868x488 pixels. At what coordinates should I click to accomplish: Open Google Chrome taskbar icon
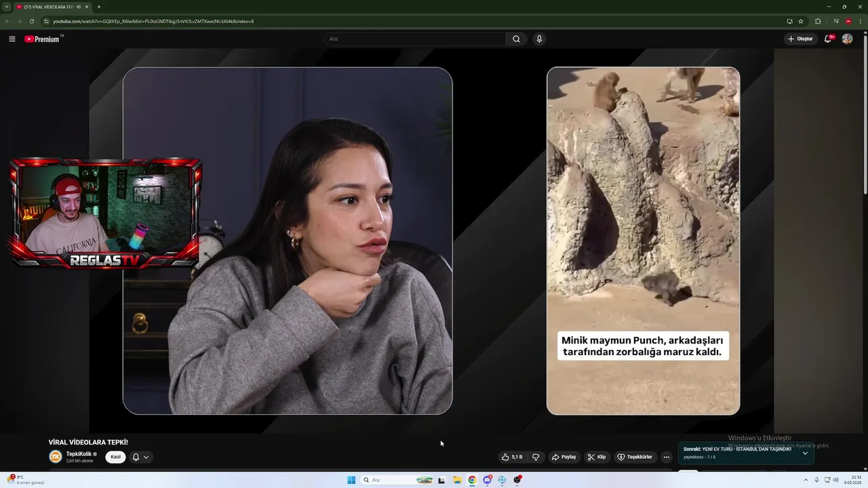point(472,480)
